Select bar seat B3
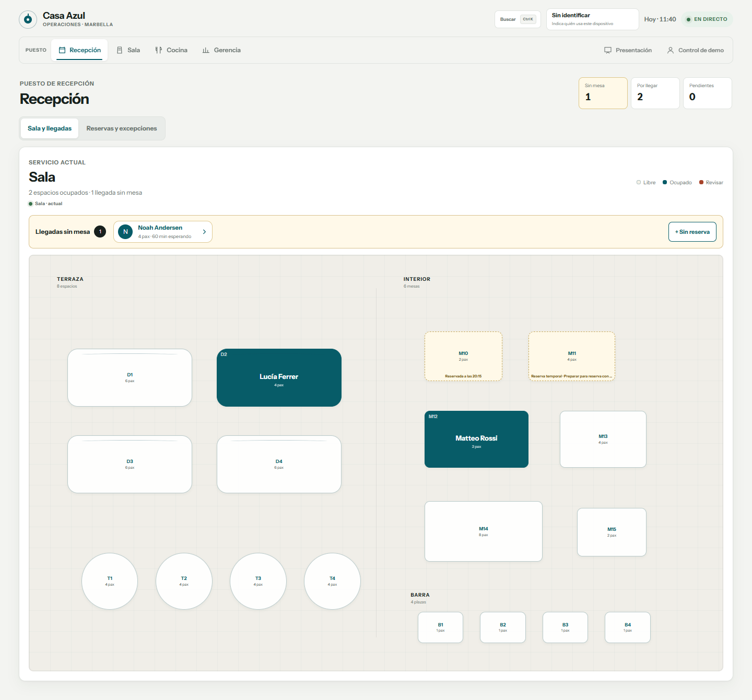 565,627
